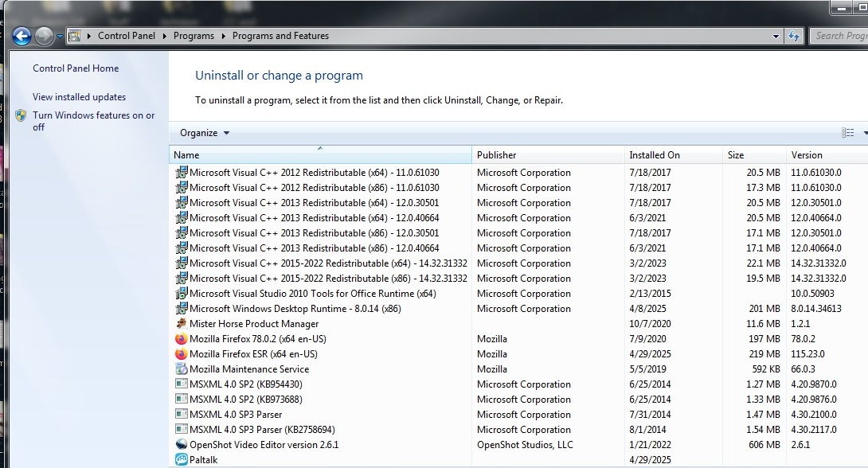Select Microsoft Visual C++ 2012 Redistributable (x64) name
868x468 pixels.
[x=315, y=173]
